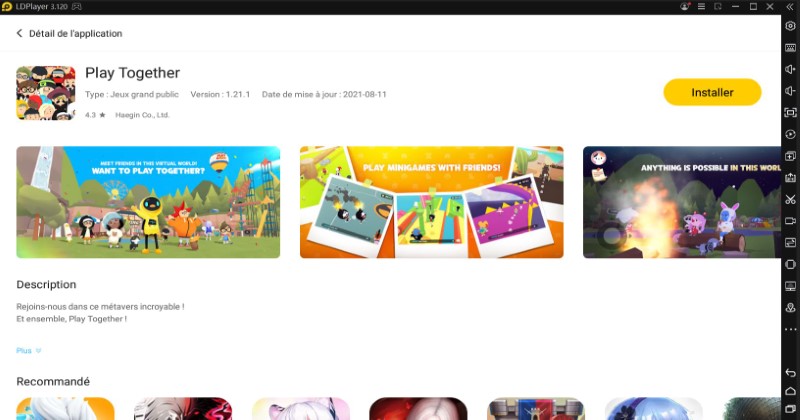Click 'Version : 1.21.1' text
Screen dimensions: 800x420
(220, 94)
